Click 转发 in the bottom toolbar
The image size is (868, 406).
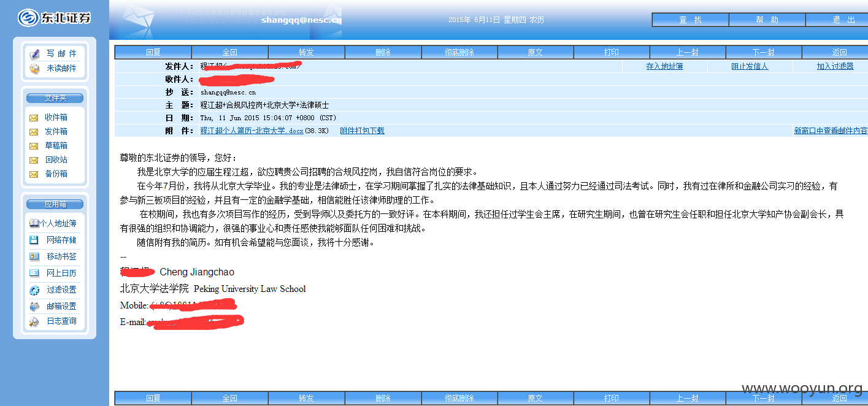coord(306,398)
